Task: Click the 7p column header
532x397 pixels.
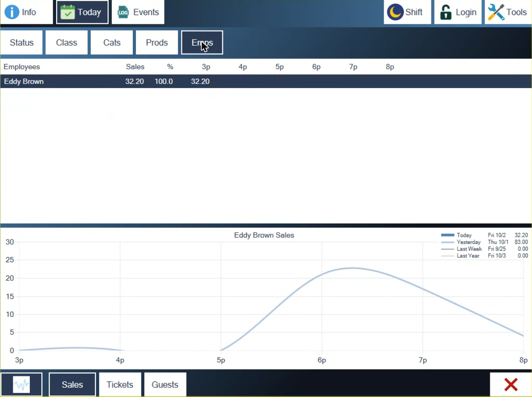Action: coord(353,67)
